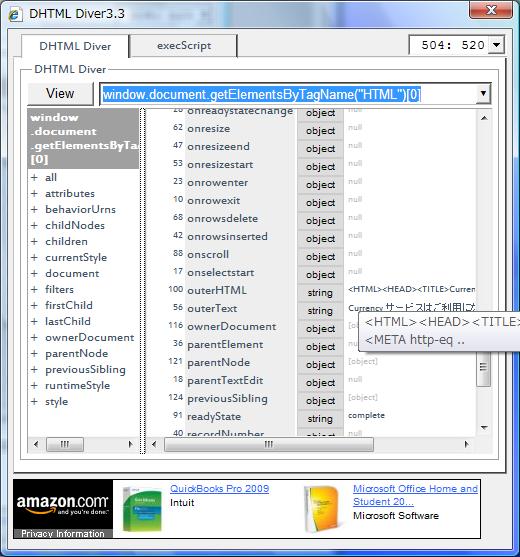Click scroll up arrow of property list
This screenshot has width=520, height=557.
pyautogui.click(x=484, y=118)
